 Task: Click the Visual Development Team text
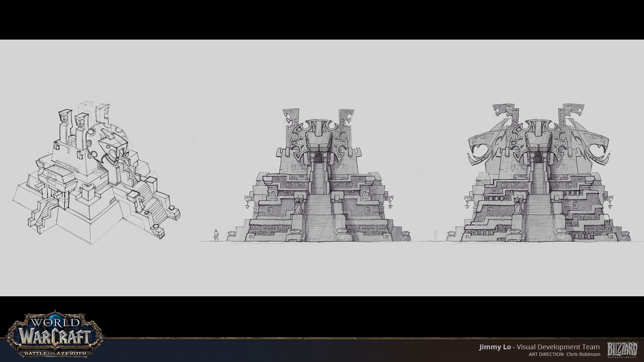tap(558, 347)
